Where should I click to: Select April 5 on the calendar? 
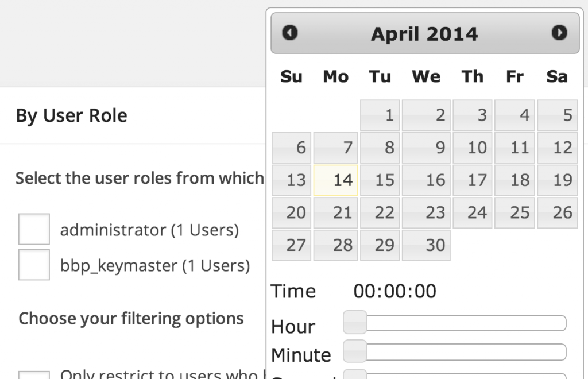tap(556, 115)
